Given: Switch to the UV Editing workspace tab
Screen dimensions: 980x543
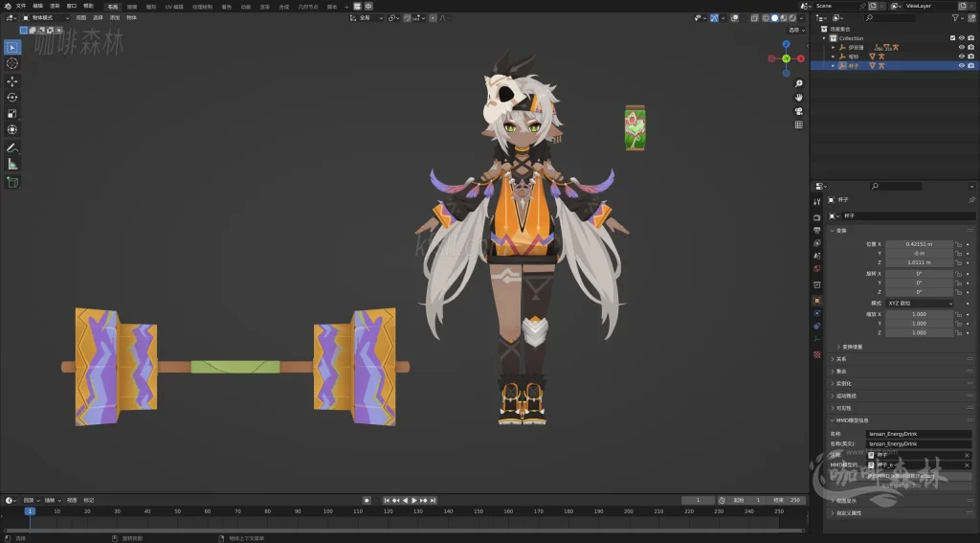Looking at the screenshot, I should 174,7.
